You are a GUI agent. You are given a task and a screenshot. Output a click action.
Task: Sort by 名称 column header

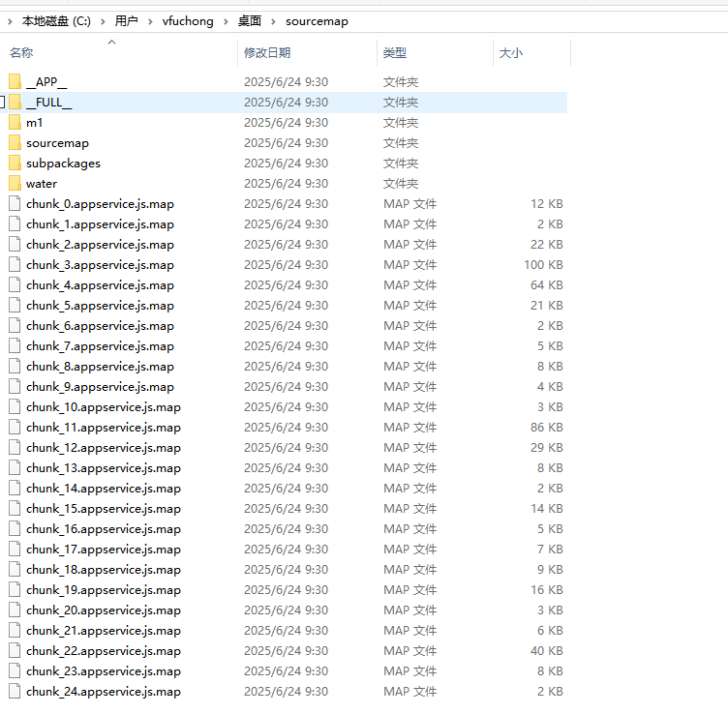pyautogui.click(x=21, y=53)
